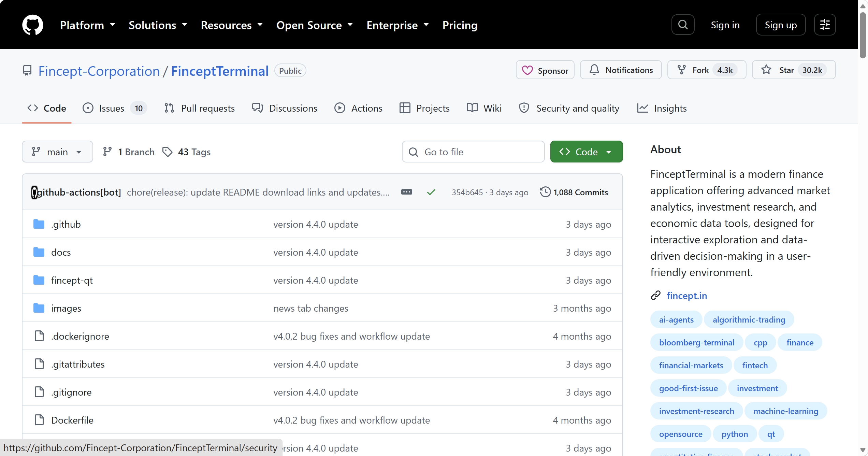
Task: Open Security and quality tab
Action: [x=569, y=108]
